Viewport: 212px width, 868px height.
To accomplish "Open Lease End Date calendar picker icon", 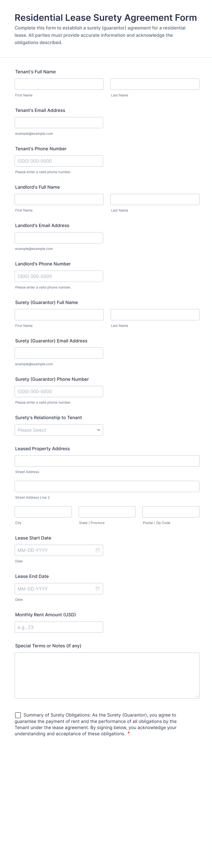I will click(x=98, y=589).
